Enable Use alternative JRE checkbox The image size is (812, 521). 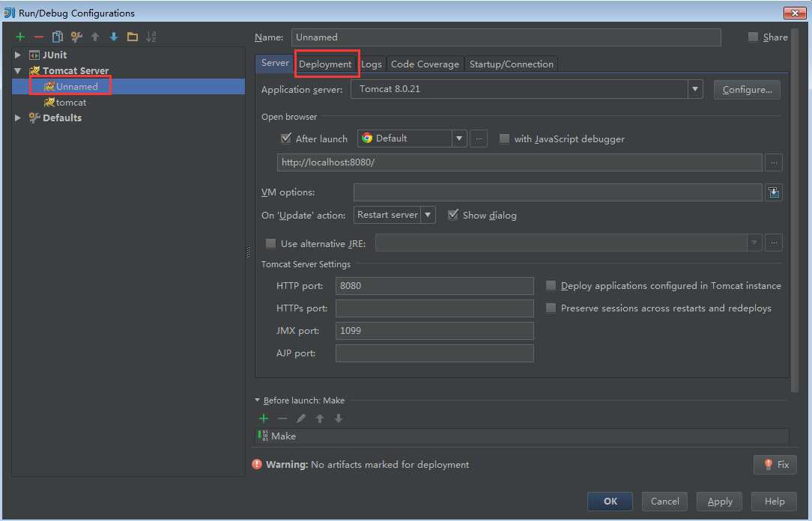[270, 243]
